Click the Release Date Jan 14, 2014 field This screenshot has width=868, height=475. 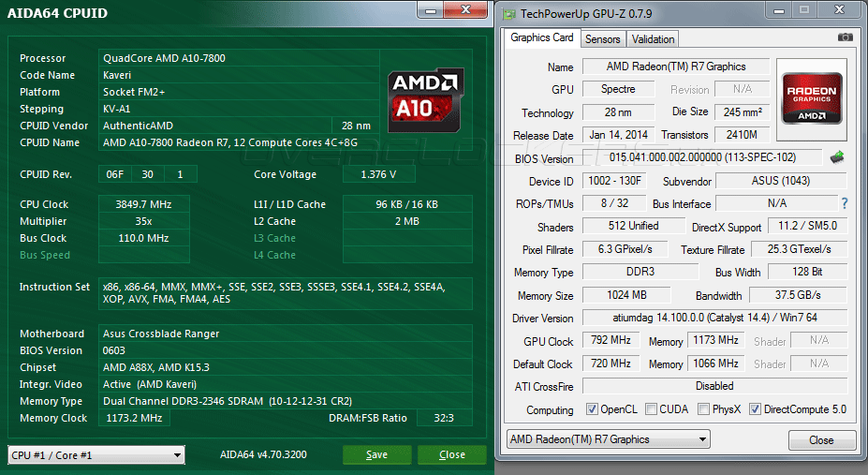click(x=618, y=135)
